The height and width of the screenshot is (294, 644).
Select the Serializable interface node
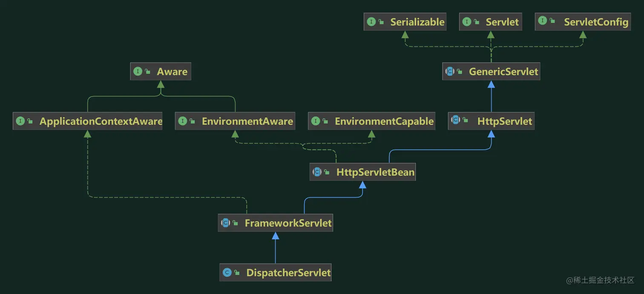pos(405,22)
